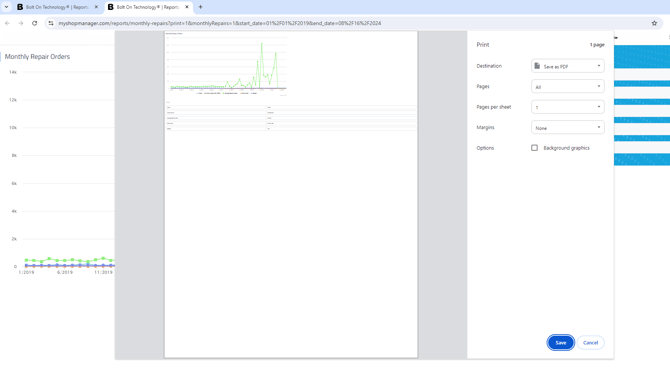Viewport: 670px width, 371px height.
Task: Reload the current page
Action: pos(35,23)
